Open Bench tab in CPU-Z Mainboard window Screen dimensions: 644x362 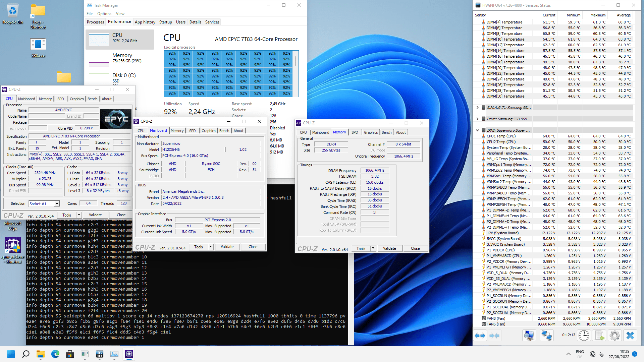point(224,131)
